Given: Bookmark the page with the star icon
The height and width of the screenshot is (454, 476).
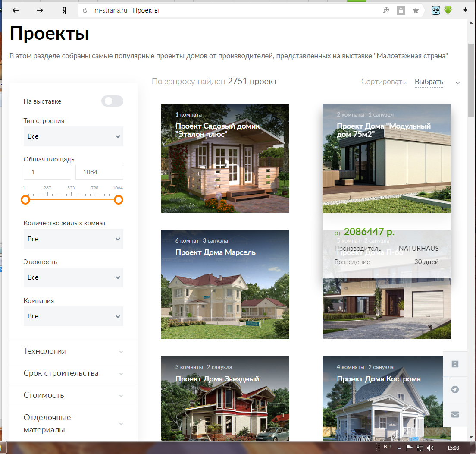Looking at the screenshot, I should click(416, 11).
